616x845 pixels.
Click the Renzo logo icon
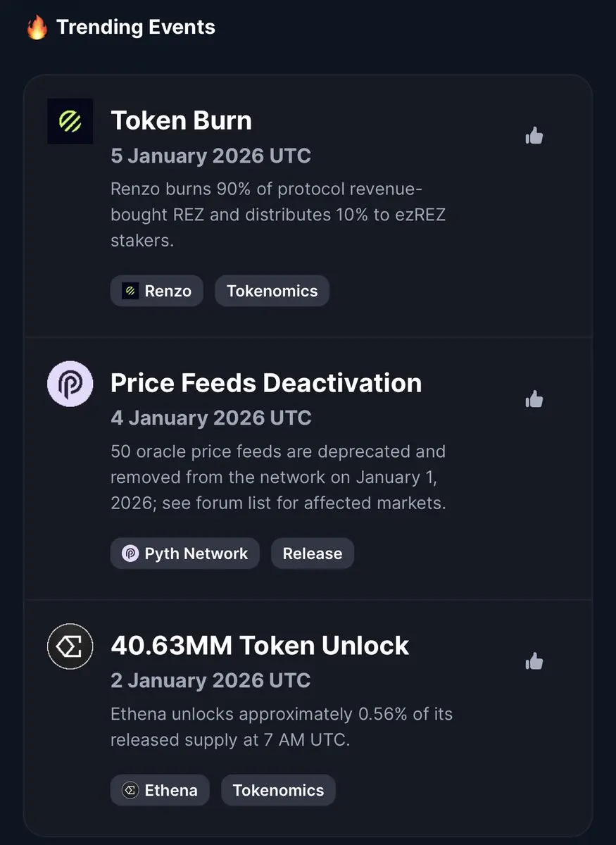click(x=70, y=121)
